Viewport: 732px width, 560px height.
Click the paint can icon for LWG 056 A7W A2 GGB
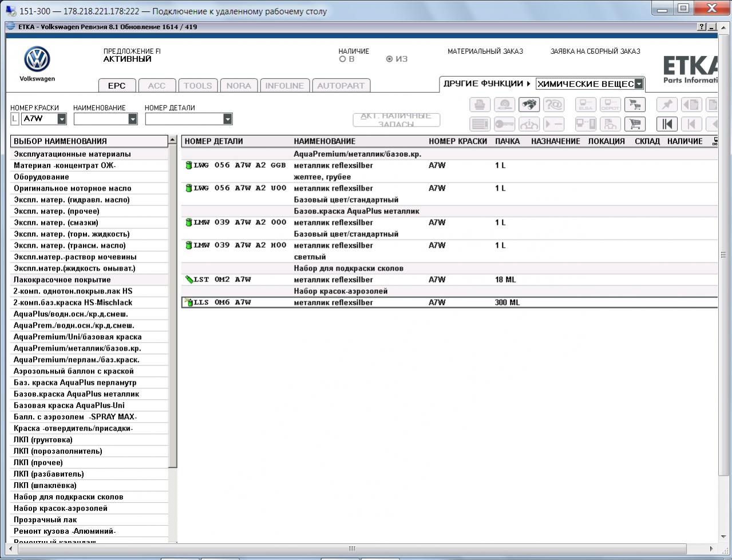(188, 165)
